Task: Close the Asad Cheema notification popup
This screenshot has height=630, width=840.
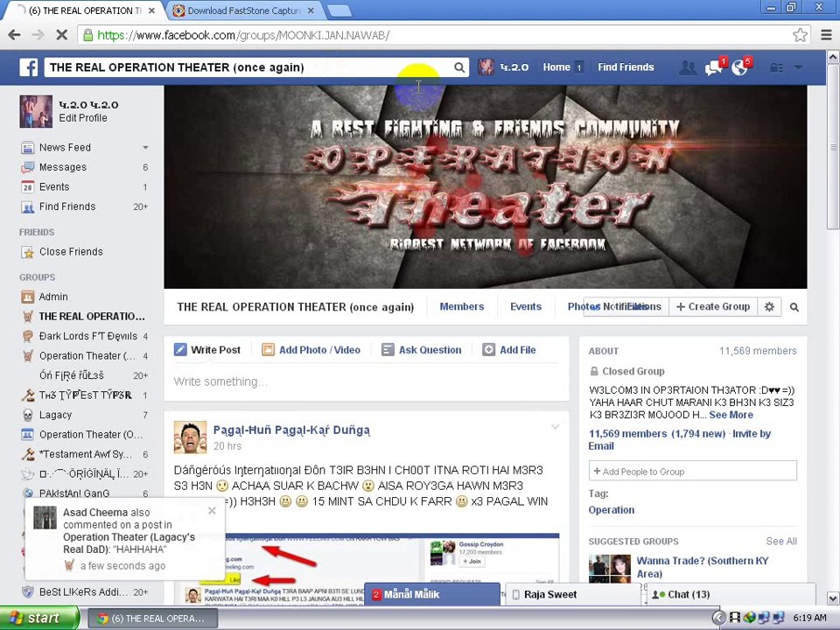Action: [212, 510]
